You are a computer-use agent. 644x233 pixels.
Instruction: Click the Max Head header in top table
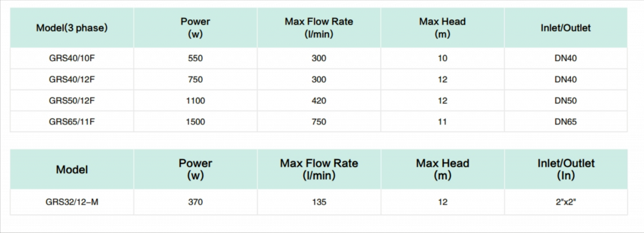point(442,28)
